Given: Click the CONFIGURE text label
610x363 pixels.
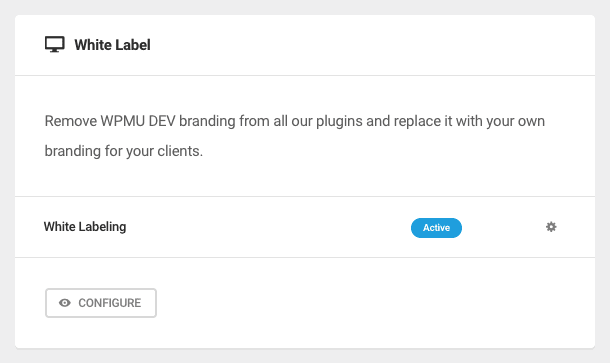Looking at the screenshot, I should (110, 303).
